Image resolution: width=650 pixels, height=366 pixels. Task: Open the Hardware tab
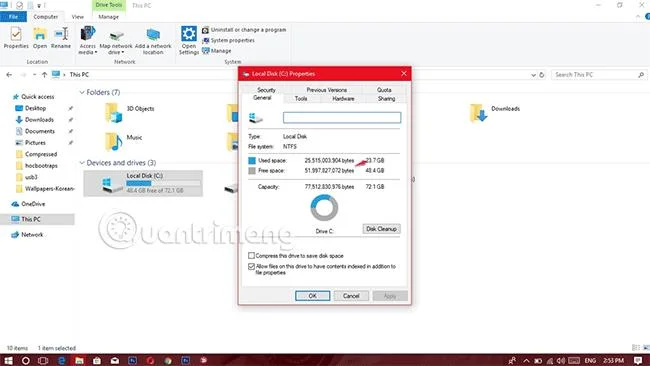[343, 99]
